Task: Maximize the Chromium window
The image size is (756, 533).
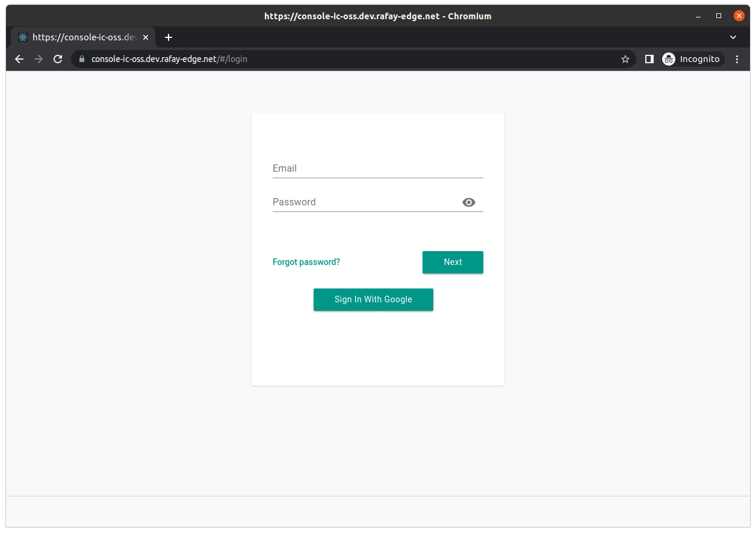Action: click(x=719, y=16)
